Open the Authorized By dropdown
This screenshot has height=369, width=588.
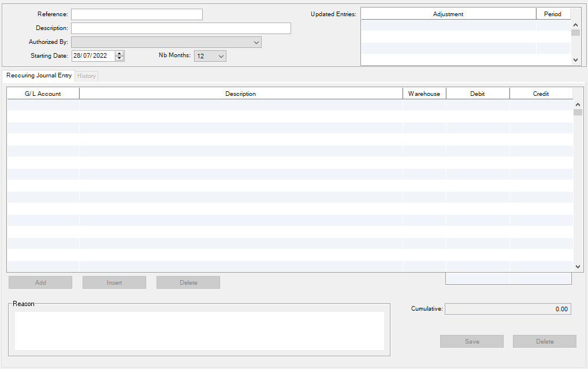coord(166,42)
